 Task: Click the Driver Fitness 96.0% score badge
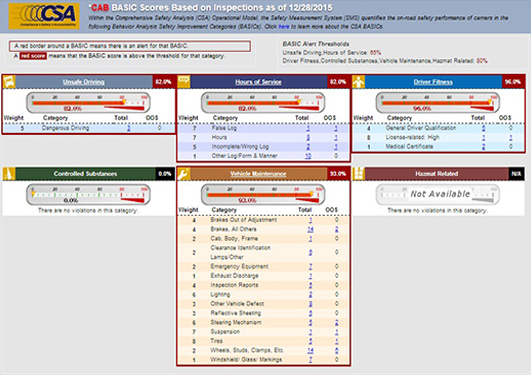pos(513,82)
